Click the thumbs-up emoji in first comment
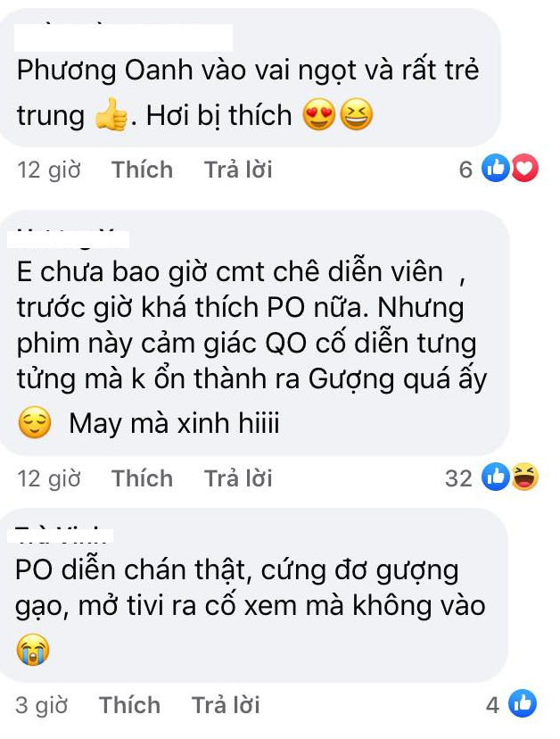The height and width of the screenshot is (739, 560). (111, 114)
